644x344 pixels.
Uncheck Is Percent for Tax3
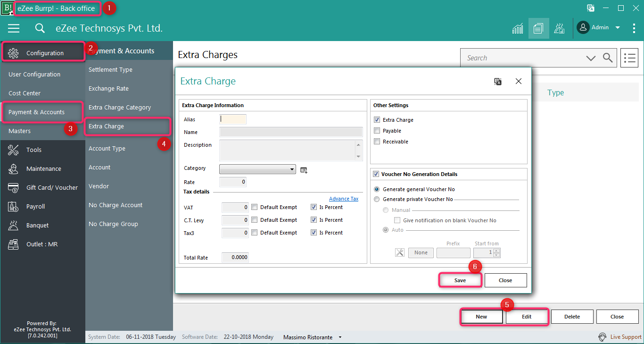point(314,233)
